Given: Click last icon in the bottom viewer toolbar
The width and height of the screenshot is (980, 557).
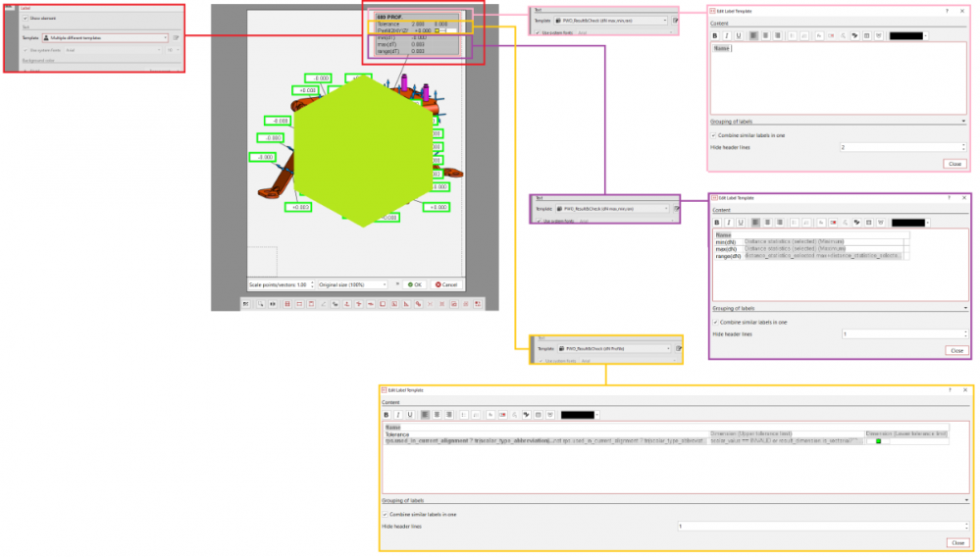Looking at the screenshot, I should coord(478,304).
